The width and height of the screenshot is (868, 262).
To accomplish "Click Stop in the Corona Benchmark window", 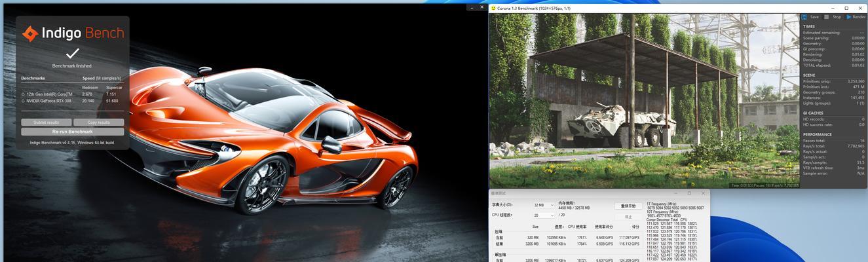I will tap(832, 17).
